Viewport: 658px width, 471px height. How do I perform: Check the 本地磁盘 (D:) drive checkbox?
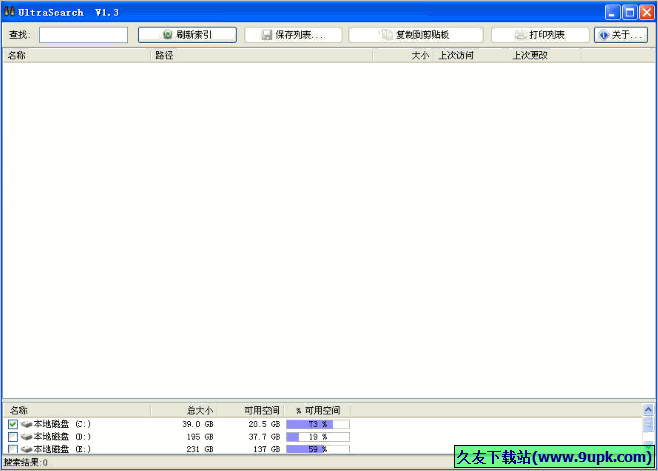click(13, 437)
